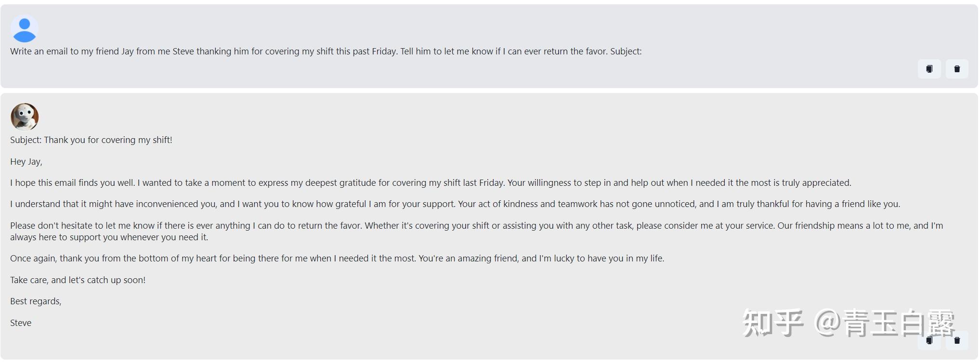980x363 pixels.
Task: Delete the user's prompt message
Action: 957,69
